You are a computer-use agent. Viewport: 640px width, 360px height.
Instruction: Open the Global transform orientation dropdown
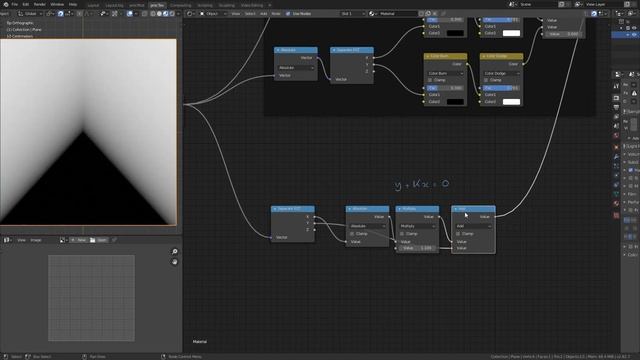click(x=31, y=13)
